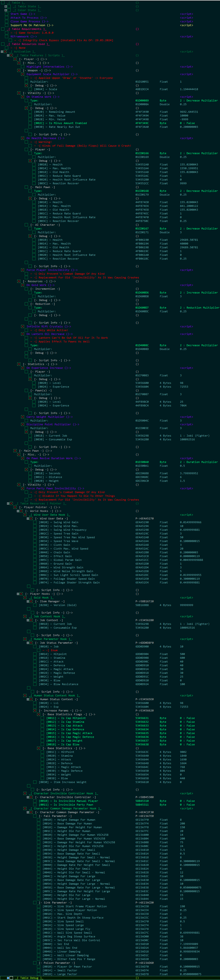Expand the Table State group
The height and width of the screenshot is (980, 220).
[5, 6]
